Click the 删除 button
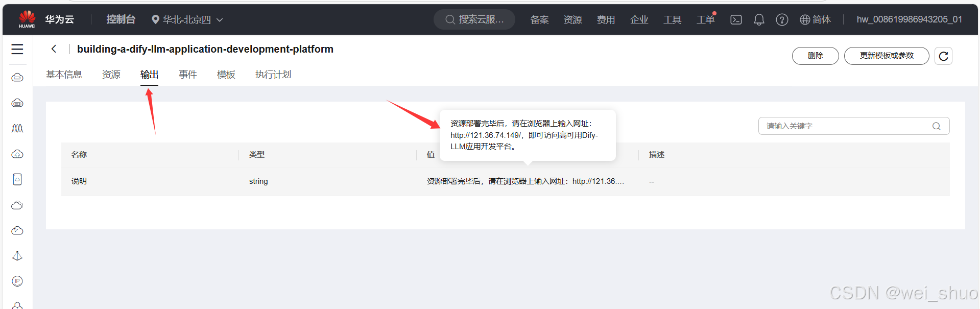This screenshot has height=309, width=980. (815, 56)
